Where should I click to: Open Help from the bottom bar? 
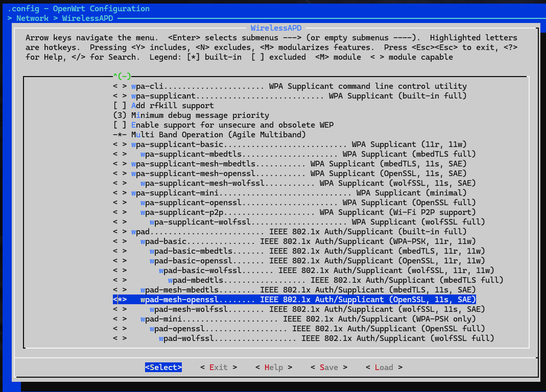(x=274, y=367)
